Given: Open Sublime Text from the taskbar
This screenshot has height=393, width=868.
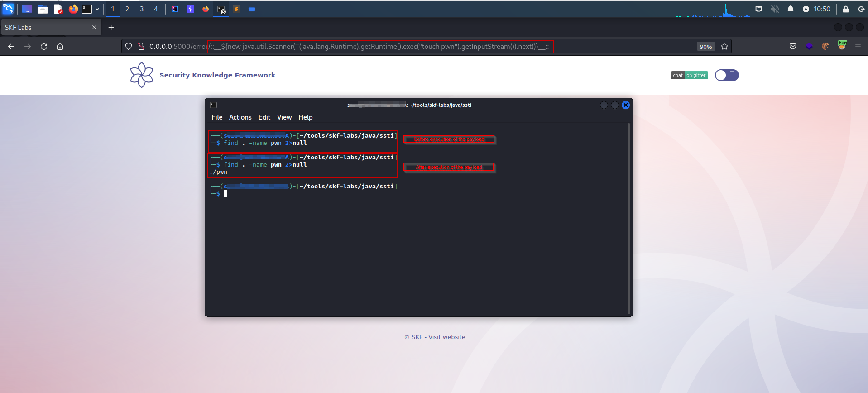Looking at the screenshot, I should coord(236,9).
